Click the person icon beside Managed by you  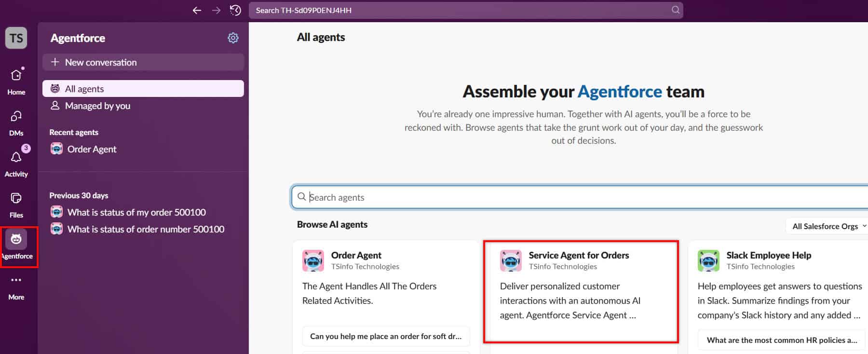(55, 105)
